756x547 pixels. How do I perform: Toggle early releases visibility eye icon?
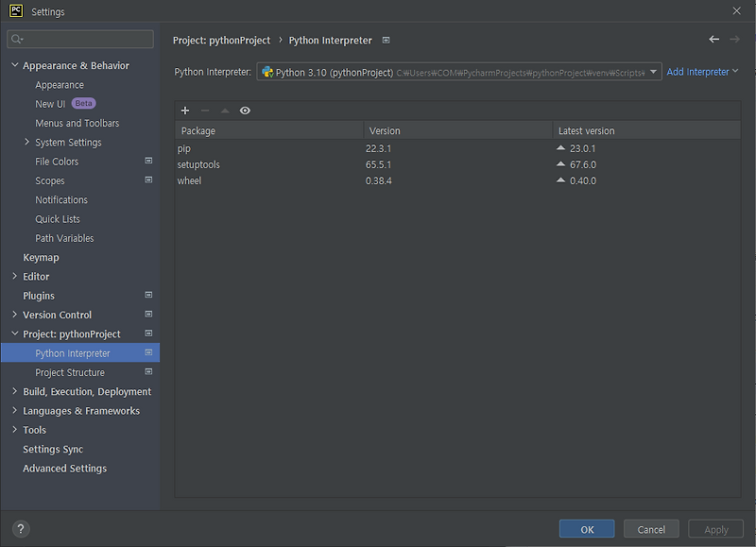coord(245,111)
